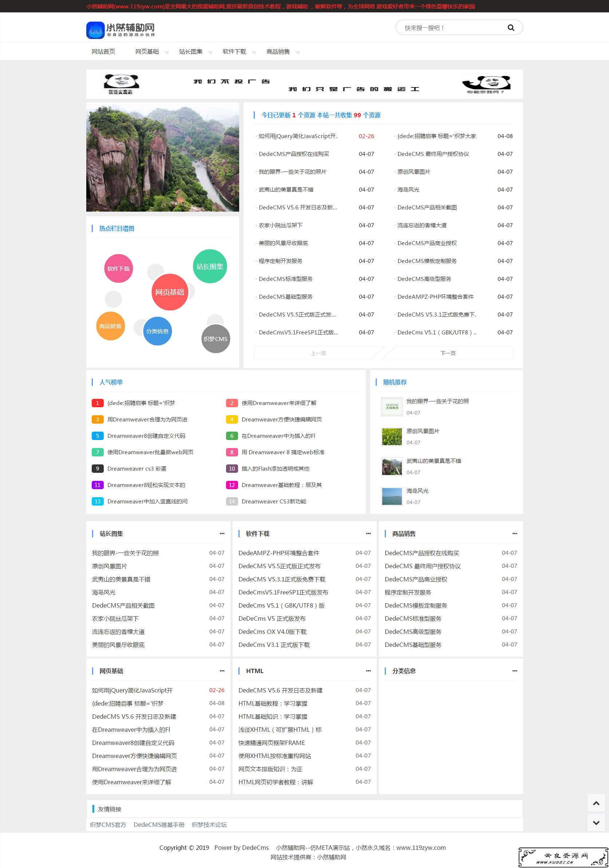Open more in HTML section via dots
609x868 pixels.
pos(368,671)
